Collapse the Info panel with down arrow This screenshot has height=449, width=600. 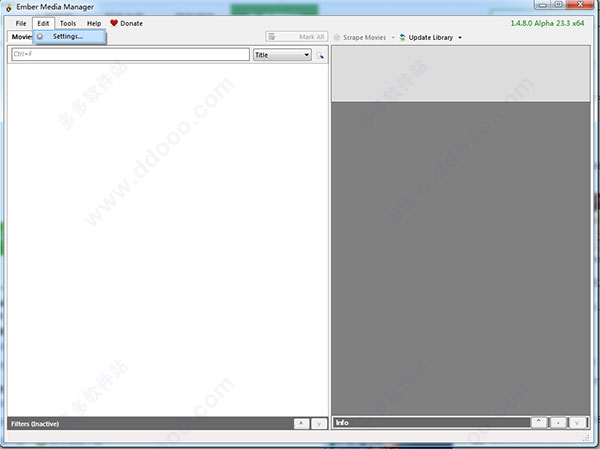pyautogui.click(x=577, y=423)
